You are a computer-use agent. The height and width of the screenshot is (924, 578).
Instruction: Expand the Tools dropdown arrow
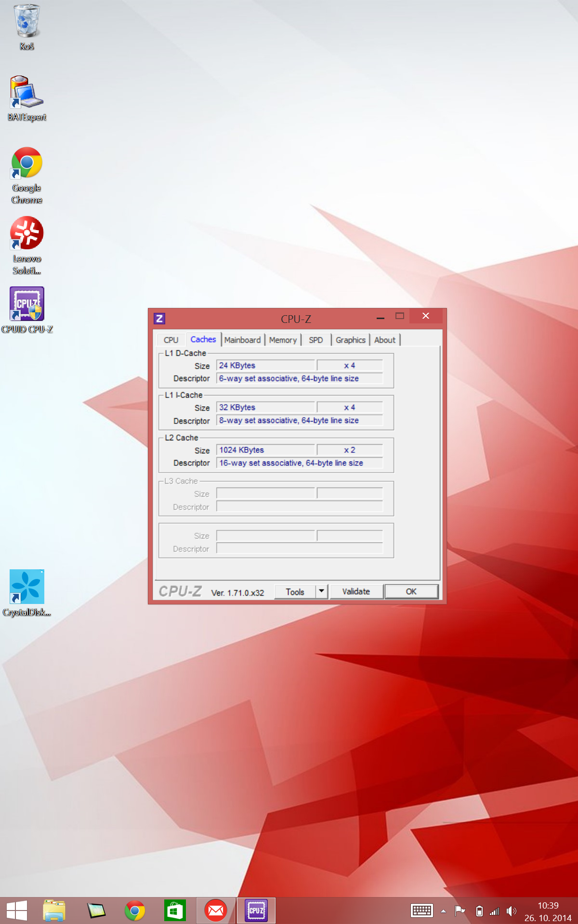click(322, 591)
